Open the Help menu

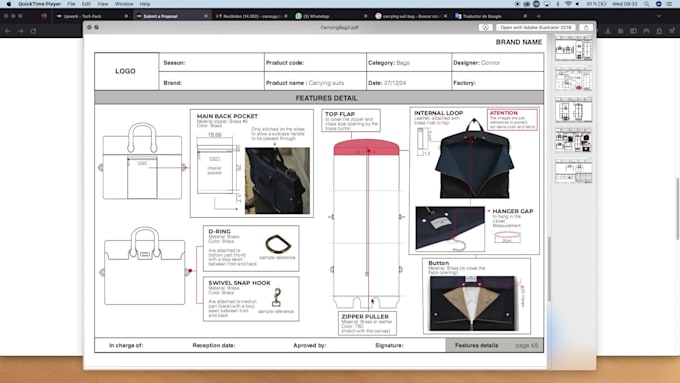[145, 4]
